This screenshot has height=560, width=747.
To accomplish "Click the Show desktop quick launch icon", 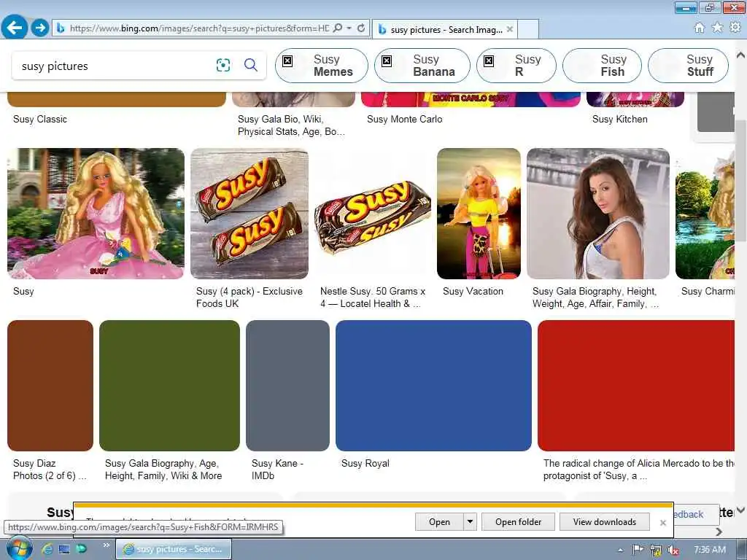I will click(x=64, y=549).
